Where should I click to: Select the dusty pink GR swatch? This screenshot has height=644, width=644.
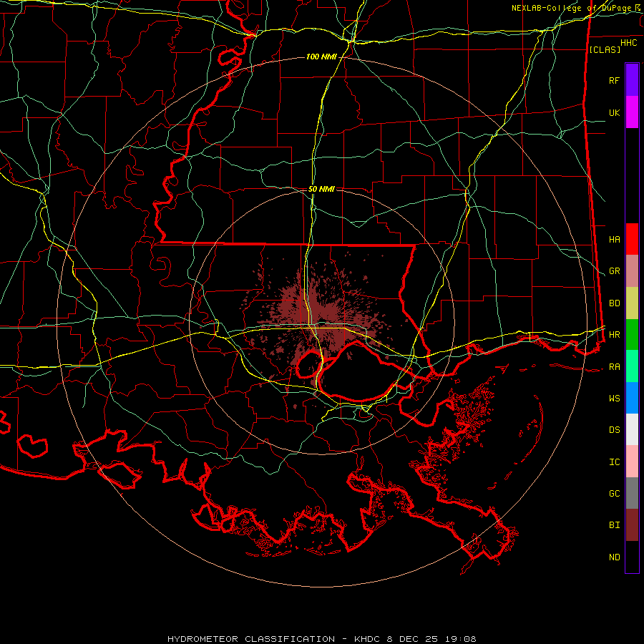632,270
